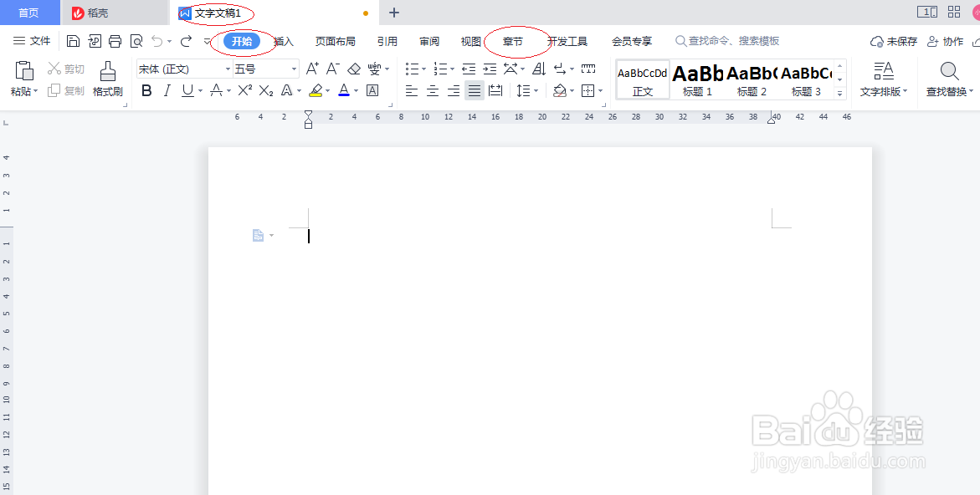Toggle Underline formatting

point(187,90)
